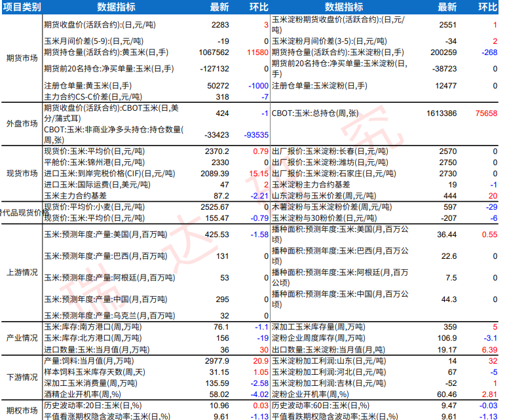
Task: Click 出厂报价:玉米淀粉:长春 indicator label
Action: click(330, 151)
